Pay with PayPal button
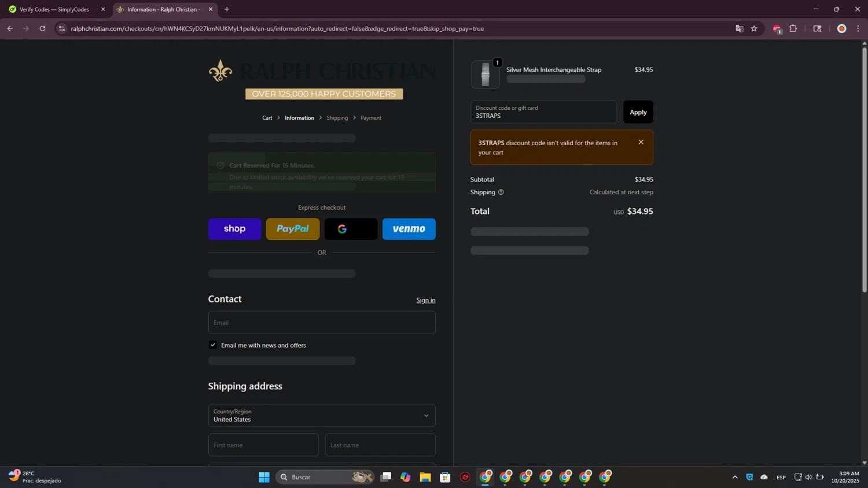Screen dimensions: 868x488 [x=293, y=229]
